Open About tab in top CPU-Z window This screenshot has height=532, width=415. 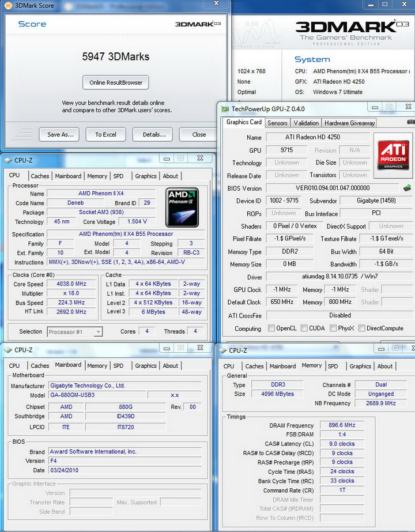(x=171, y=176)
